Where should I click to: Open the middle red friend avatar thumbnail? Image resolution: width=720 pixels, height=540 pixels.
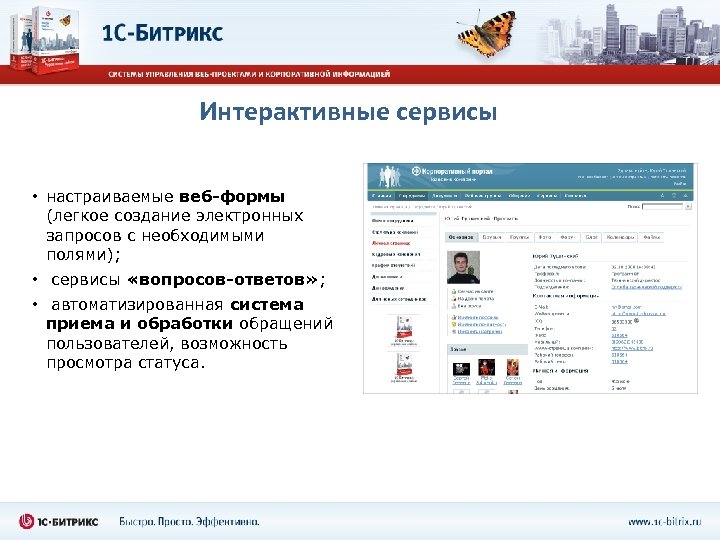(486, 368)
